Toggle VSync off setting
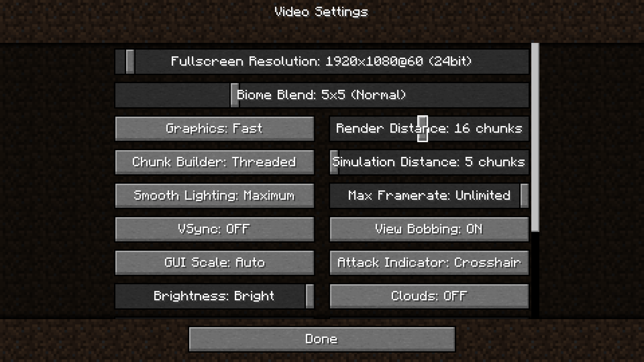Screen dimensions: 644x362 (215, 229)
